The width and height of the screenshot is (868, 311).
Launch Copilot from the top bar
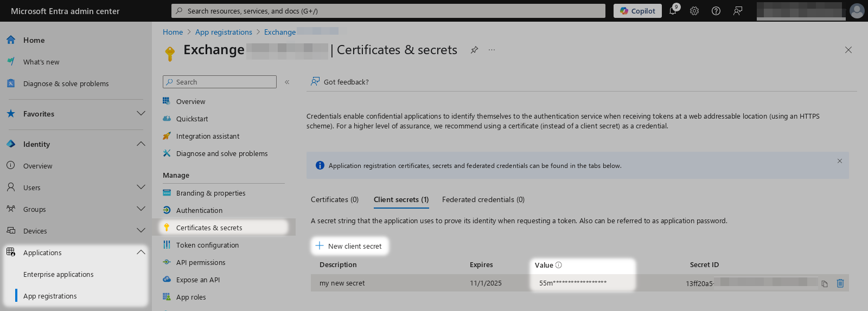[x=637, y=11]
